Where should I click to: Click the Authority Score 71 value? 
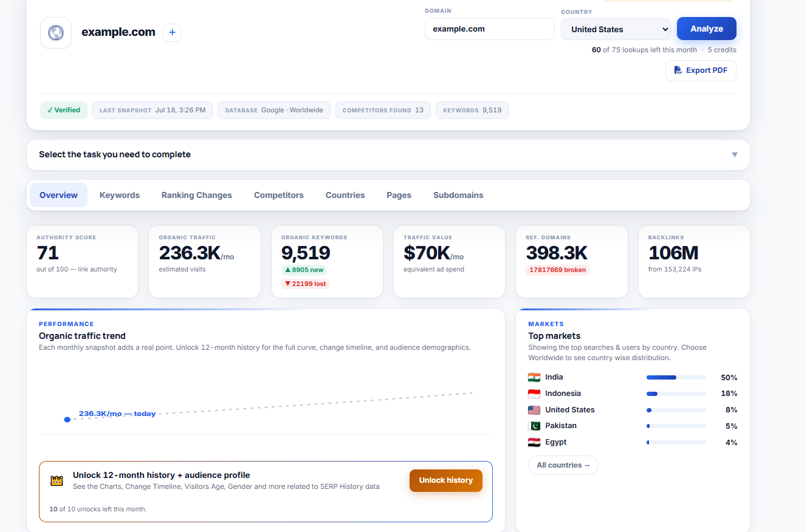click(47, 253)
